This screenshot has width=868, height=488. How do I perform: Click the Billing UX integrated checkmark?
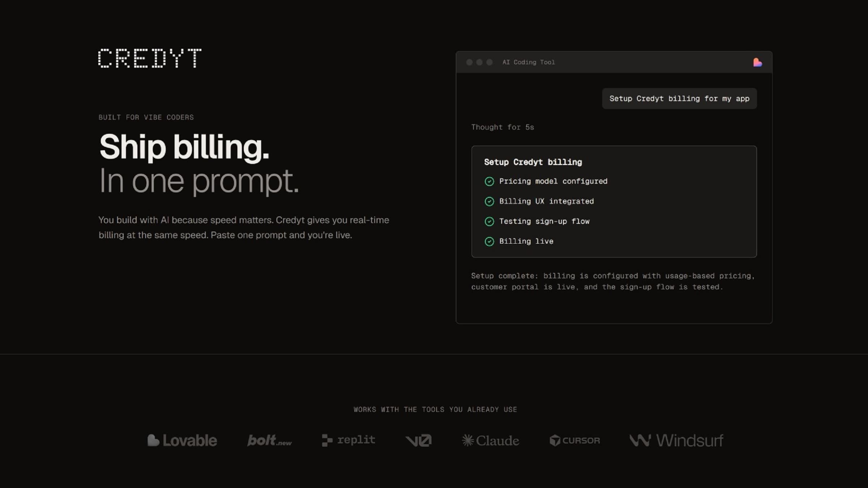[x=489, y=201]
